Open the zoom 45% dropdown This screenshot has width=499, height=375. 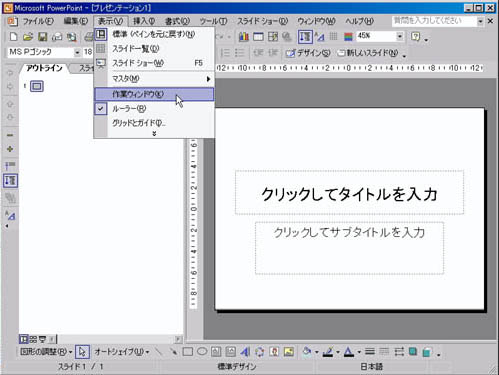click(x=400, y=36)
